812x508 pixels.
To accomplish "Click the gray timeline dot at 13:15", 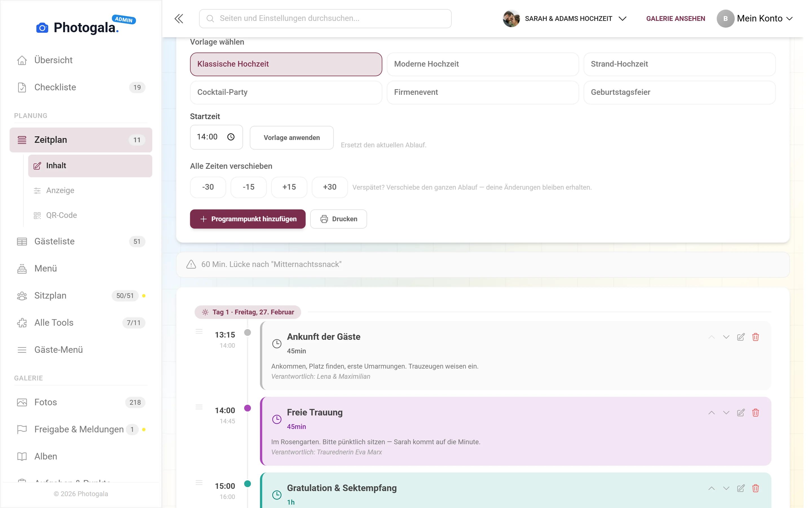I will coord(248,333).
